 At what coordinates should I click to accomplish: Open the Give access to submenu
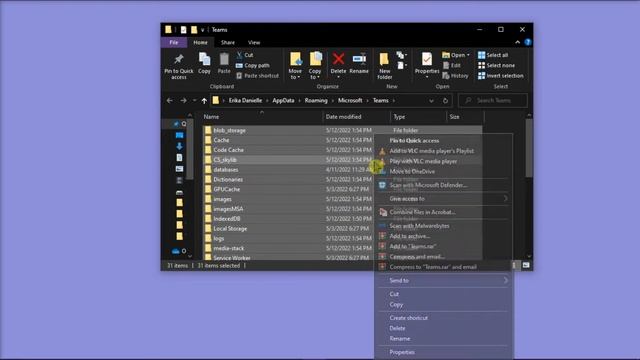(443, 199)
